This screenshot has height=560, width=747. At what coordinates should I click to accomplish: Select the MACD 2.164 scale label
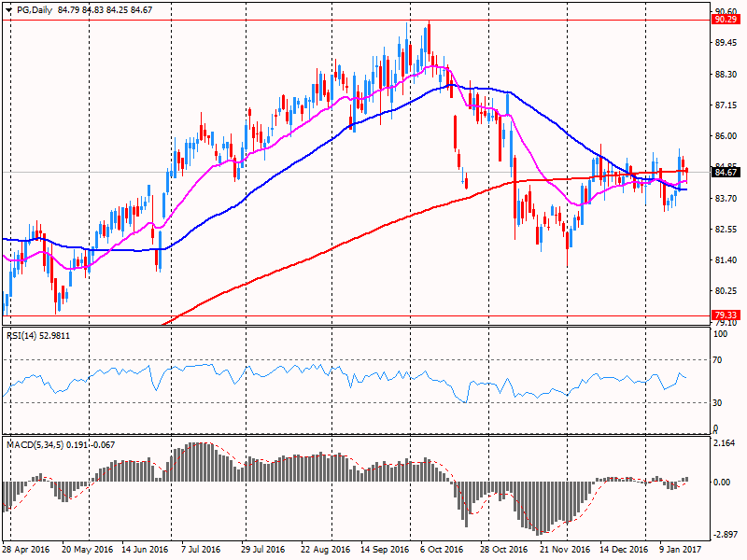(x=726, y=442)
